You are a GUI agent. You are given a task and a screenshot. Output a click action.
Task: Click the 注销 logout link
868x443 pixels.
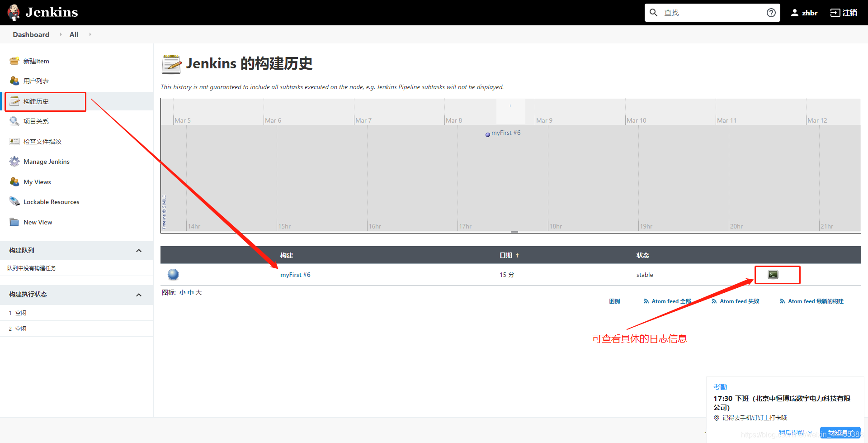[x=850, y=13]
